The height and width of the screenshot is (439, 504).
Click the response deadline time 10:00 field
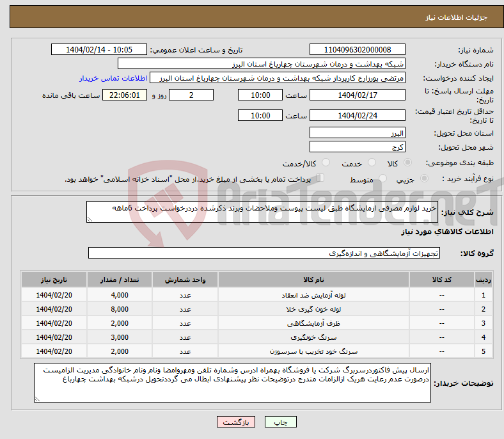260,95
